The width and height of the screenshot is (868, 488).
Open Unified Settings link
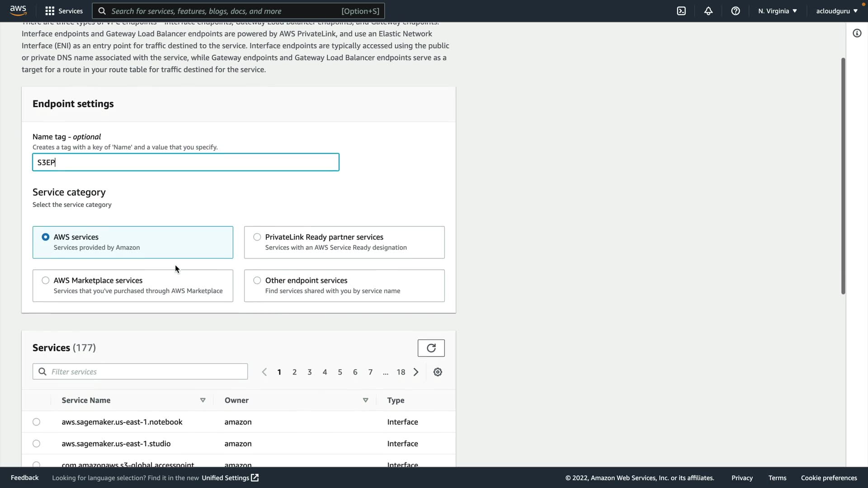pyautogui.click(x=230, y=478)
